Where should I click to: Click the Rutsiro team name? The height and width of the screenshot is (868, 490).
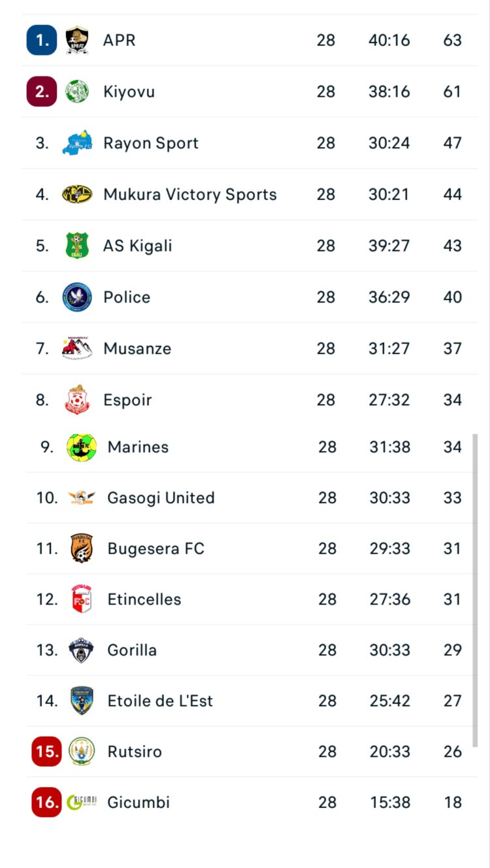click(x=134, y=752)
